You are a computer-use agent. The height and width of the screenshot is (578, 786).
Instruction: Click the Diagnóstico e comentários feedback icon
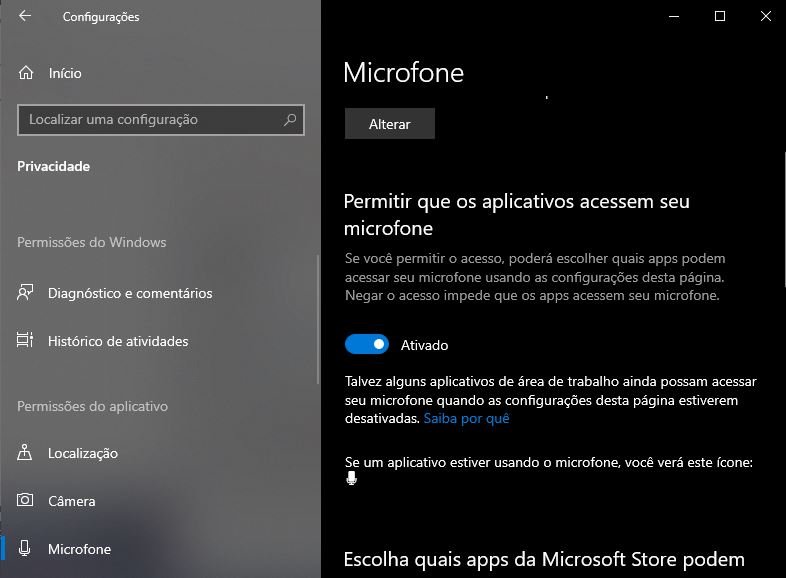tap(25, 293)
